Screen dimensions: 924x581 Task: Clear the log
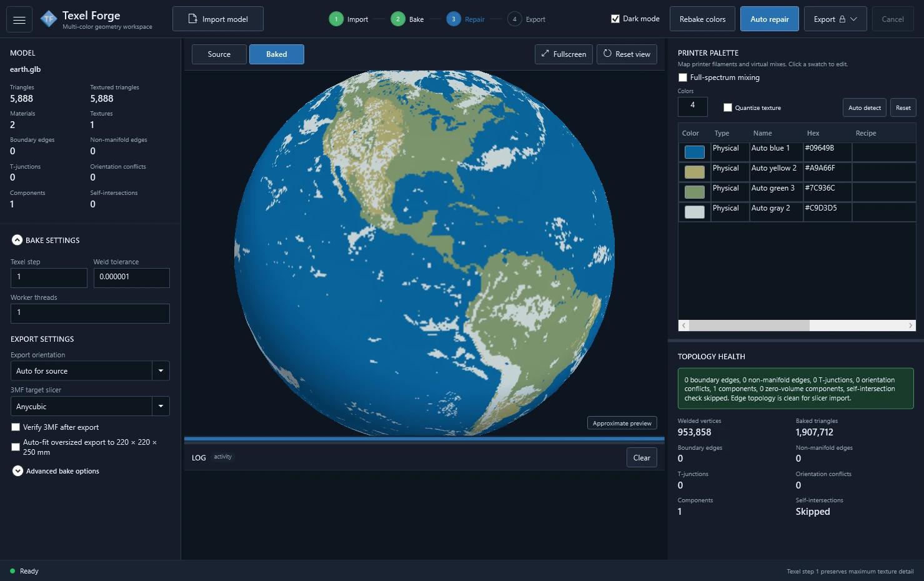[642, 458]
